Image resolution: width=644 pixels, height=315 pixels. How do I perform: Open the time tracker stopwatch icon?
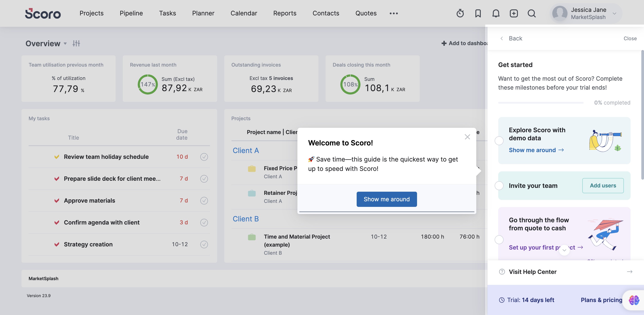click(460, 13)
